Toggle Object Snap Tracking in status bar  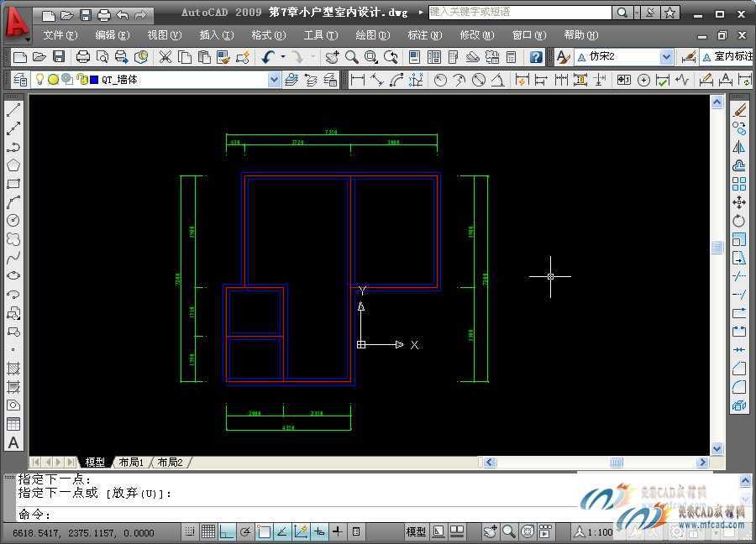click(282, 532)
